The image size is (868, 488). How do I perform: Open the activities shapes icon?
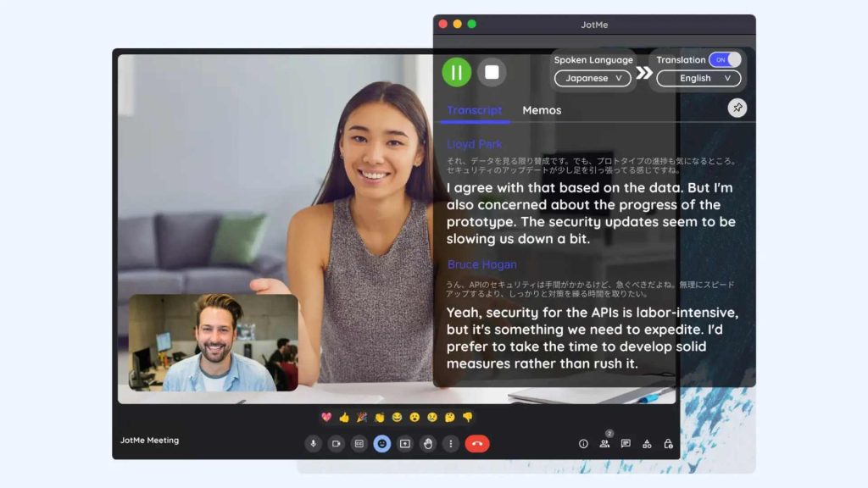[647, 444]
